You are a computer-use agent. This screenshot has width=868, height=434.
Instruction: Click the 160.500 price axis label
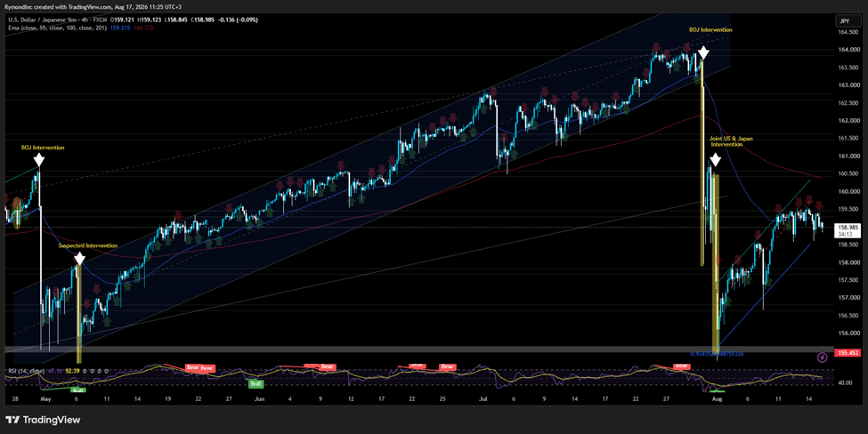tap(848, 173)
